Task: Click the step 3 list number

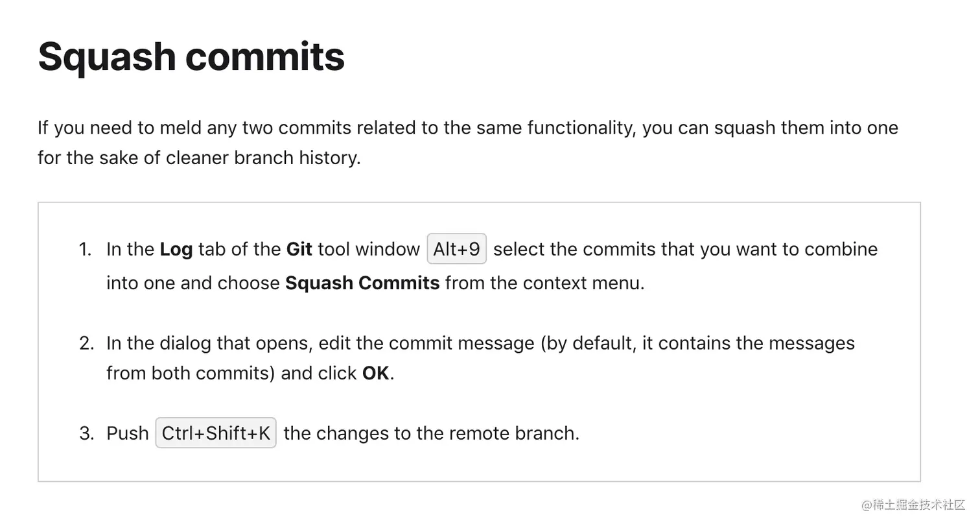Action: coord(87,433)
